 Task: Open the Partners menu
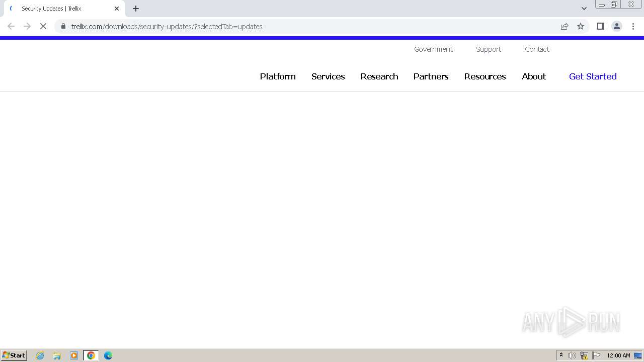pyautogui.click(x=431, y=76)
